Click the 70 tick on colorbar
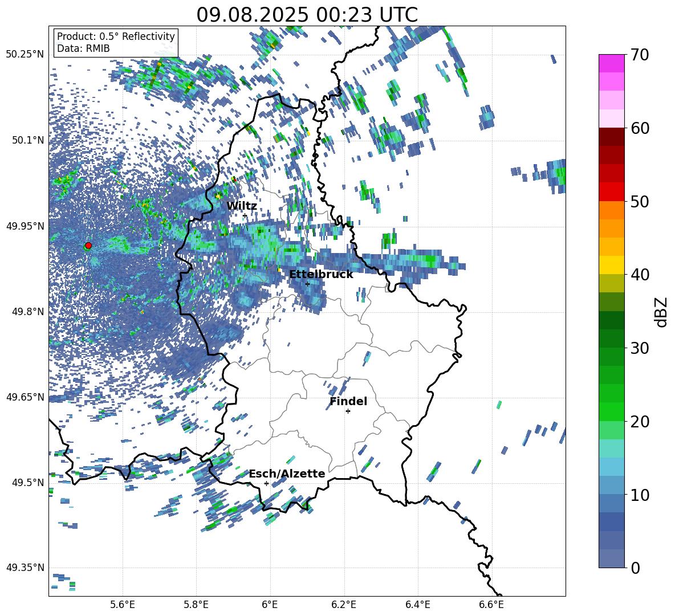 coord(640,55)
